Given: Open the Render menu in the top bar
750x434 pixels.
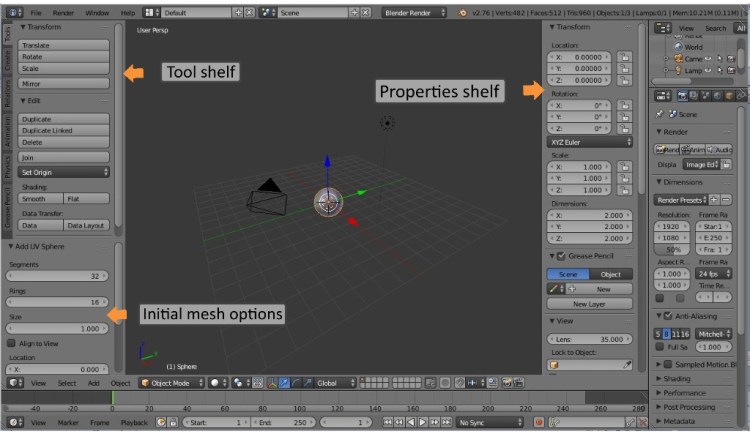Looking at the screenshot, I should (63, 13).
